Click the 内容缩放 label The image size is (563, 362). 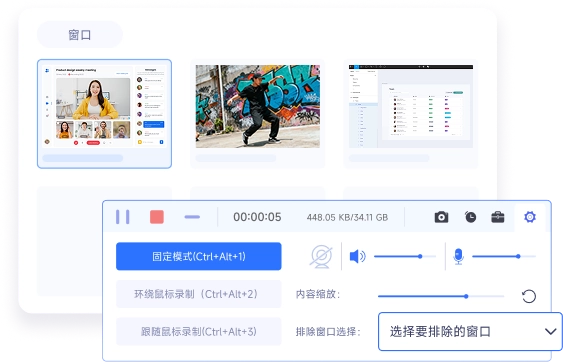pos(318,294)
